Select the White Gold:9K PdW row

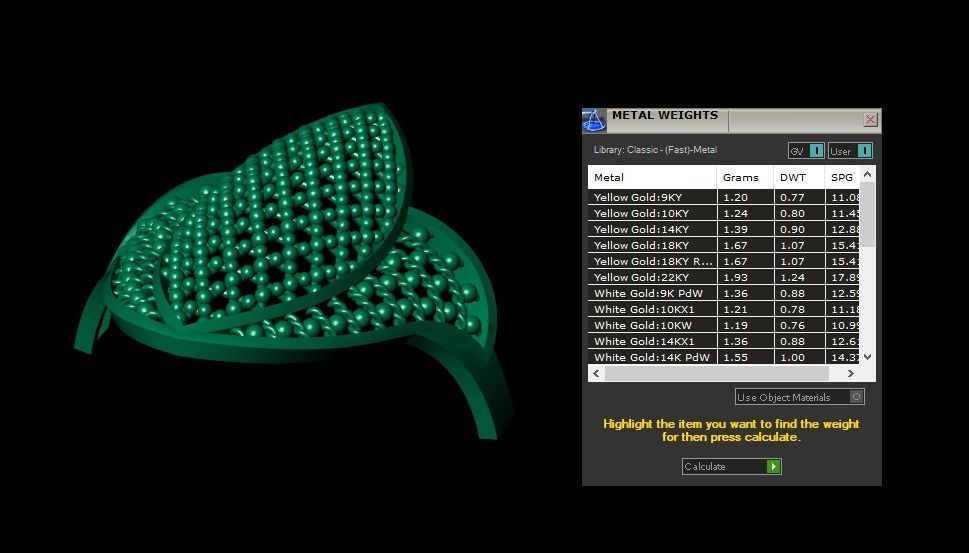click(724, 293)
